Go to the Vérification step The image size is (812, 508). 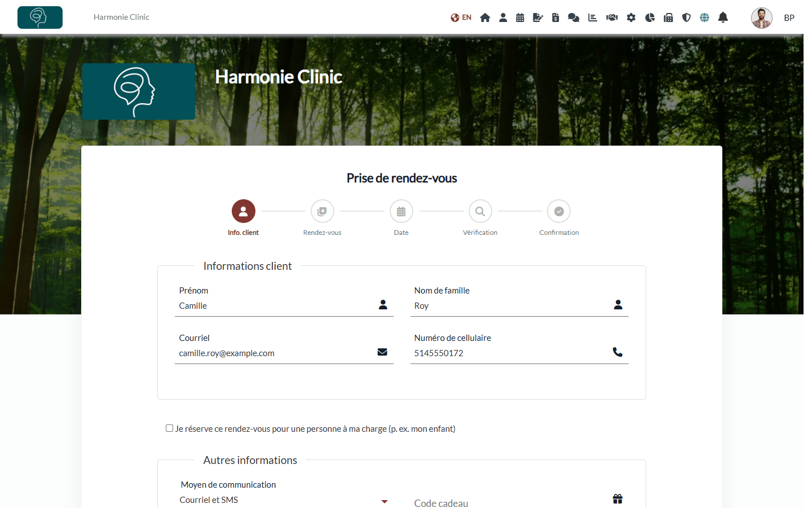pyautogui.click(x=480, y=211)
